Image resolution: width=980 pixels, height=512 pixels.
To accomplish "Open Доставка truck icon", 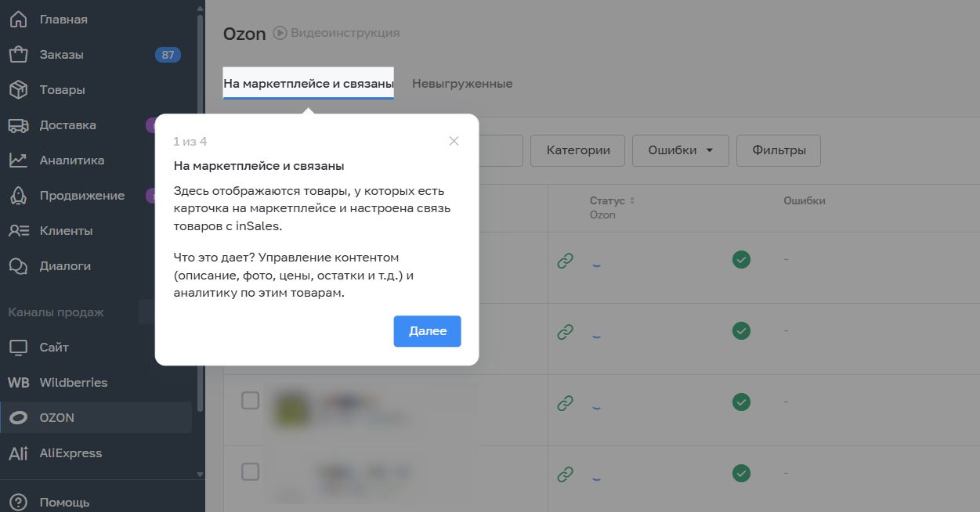I will [x=18, y=124].
